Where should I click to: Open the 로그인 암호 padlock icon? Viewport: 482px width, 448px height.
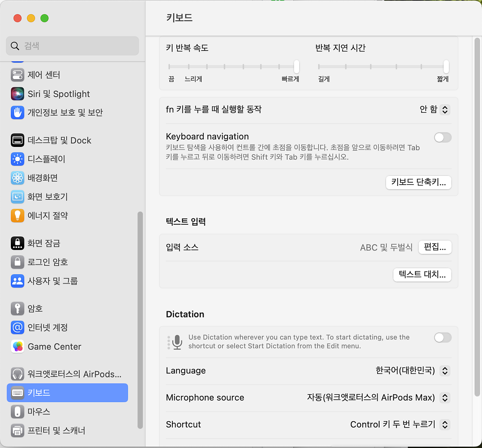pos(17,262)
